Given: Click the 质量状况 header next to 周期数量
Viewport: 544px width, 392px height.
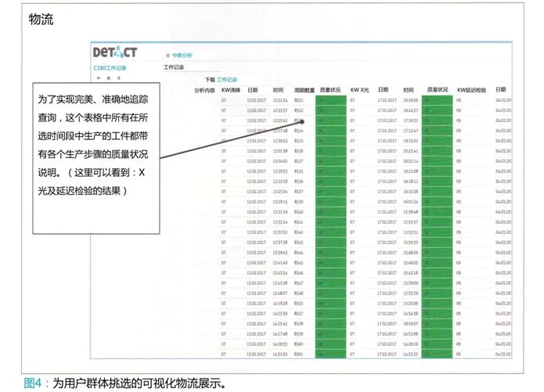Looking at the screenshot, I should click(x=330, y=90).
